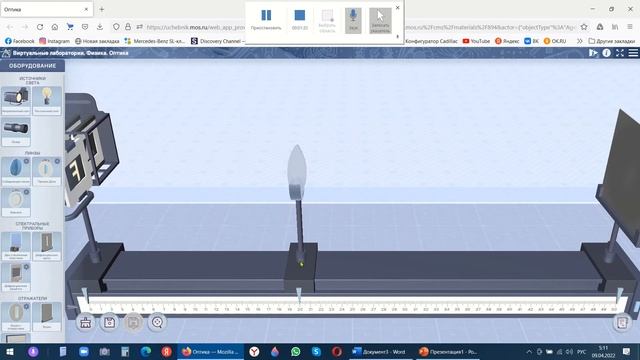The width and height of the screenshot is (640, 360).
Task: Open the Новая закладка bookmark
Action: (97, 41)
